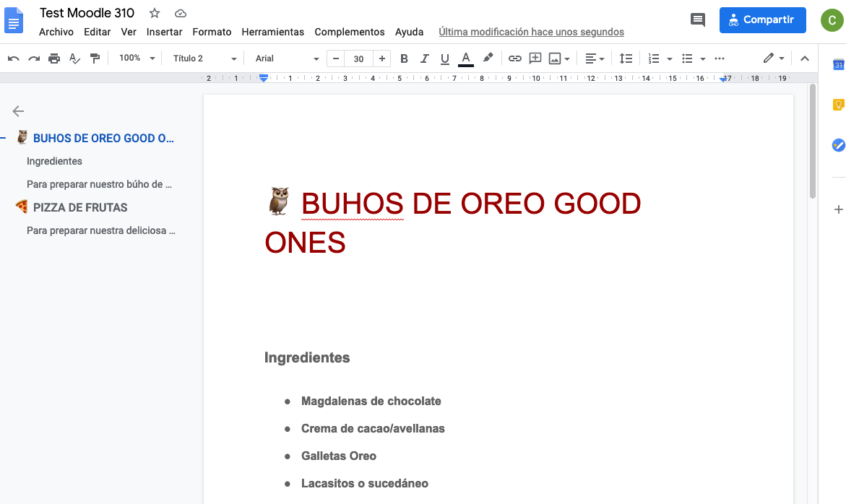Open the Título 2 paragraph style dropdown

click(x=204, y=58)
